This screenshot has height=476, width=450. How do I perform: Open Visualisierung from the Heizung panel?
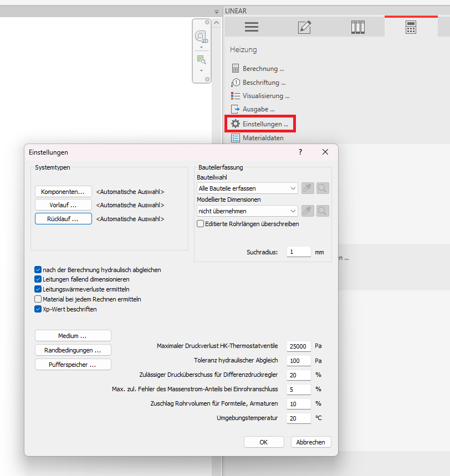[x=265, y=96]
